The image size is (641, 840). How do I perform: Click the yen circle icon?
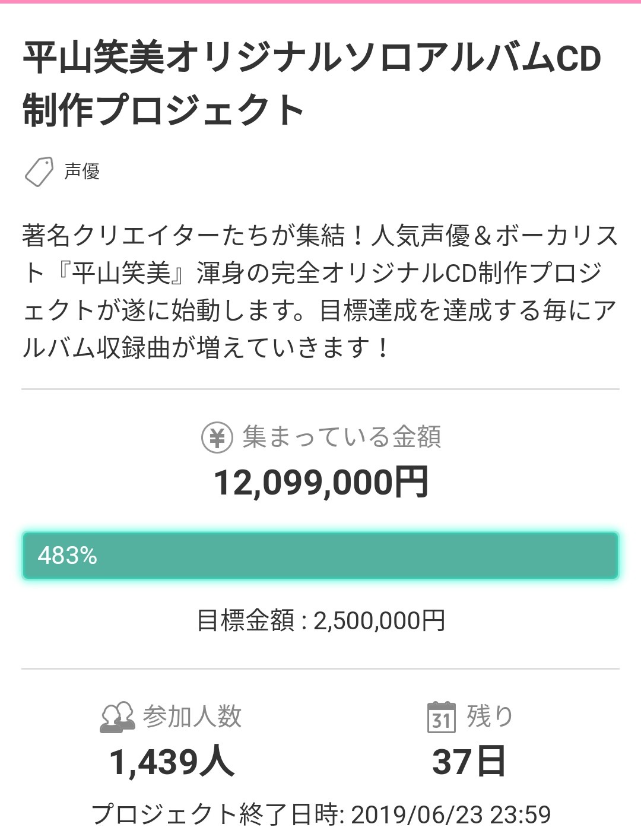217,438
